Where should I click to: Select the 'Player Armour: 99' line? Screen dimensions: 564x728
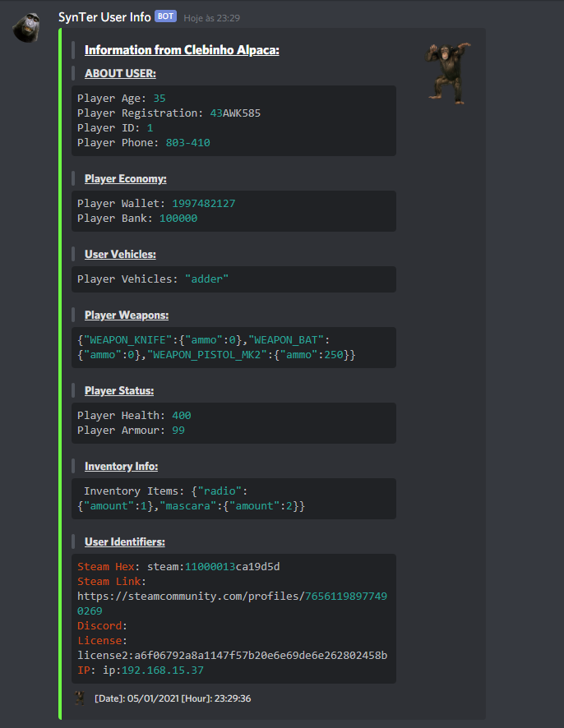tap(131, 431)
